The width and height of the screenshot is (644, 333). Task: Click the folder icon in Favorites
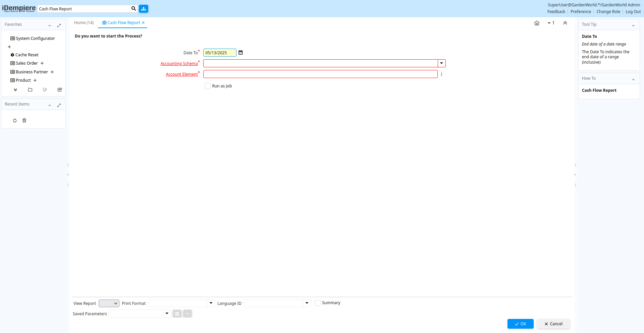(x=30, y=90)
